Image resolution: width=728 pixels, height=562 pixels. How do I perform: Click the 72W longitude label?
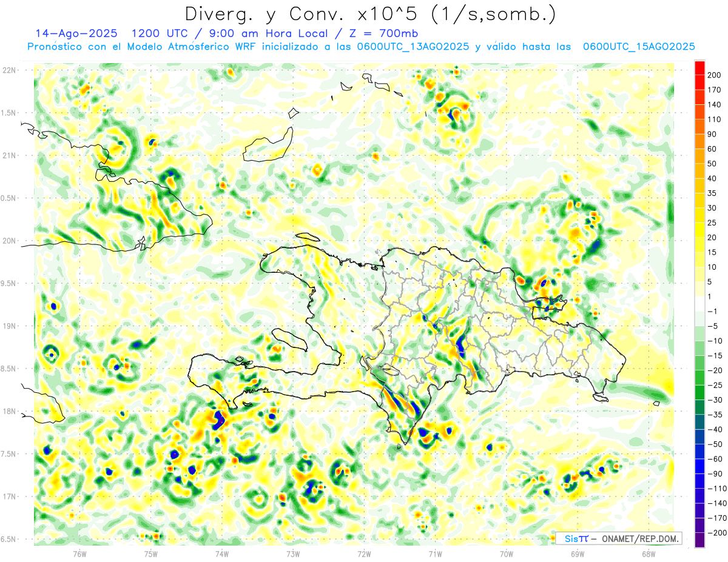[x=364, y=553]
